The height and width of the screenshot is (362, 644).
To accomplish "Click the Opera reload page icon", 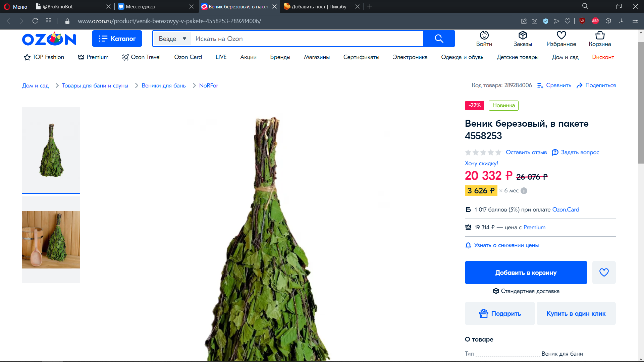I will (x=35, y=21).
